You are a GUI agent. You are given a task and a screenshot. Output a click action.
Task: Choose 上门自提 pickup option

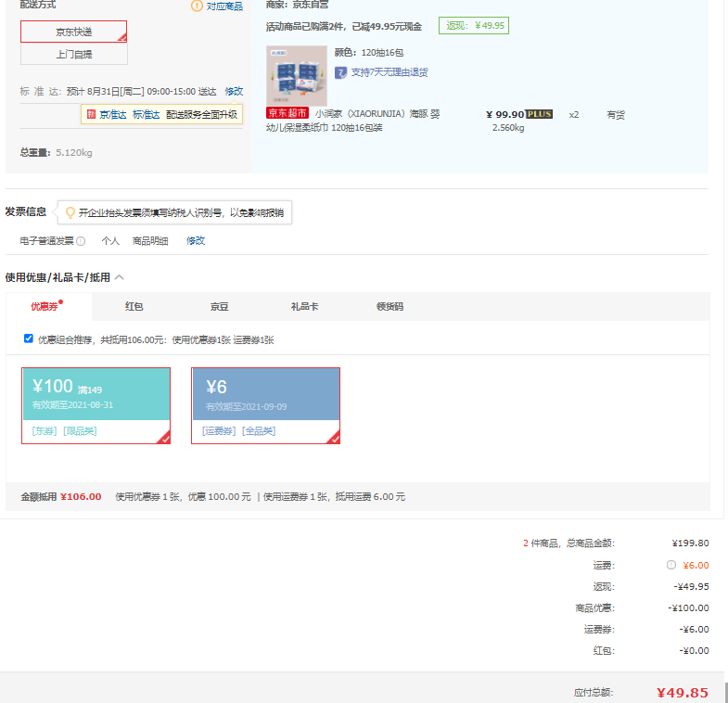[x=74, y=55]
